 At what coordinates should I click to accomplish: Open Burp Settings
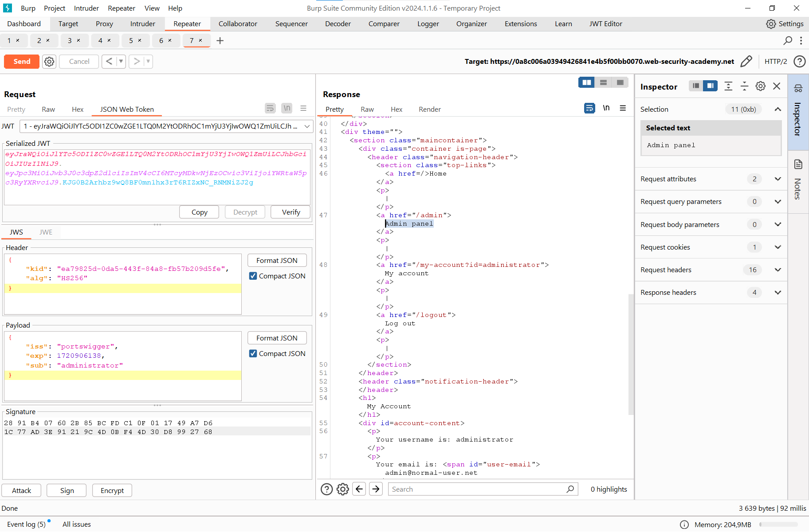[785, 24]
